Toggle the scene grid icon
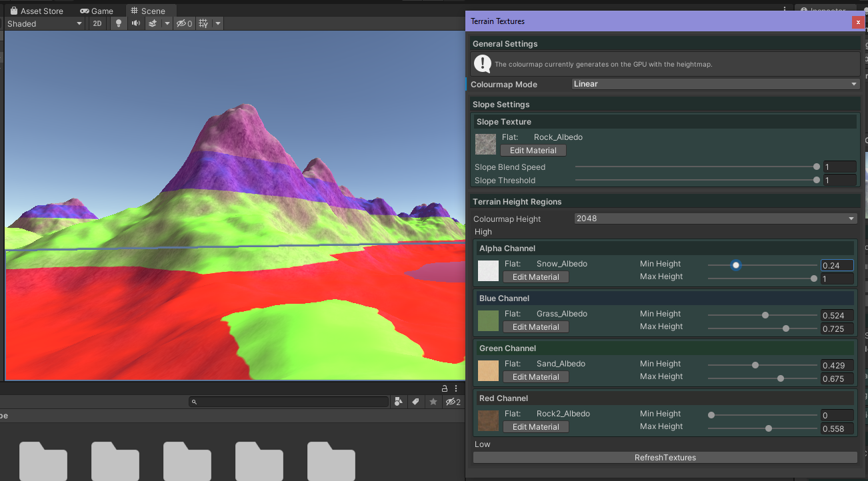 click(203, 23)
